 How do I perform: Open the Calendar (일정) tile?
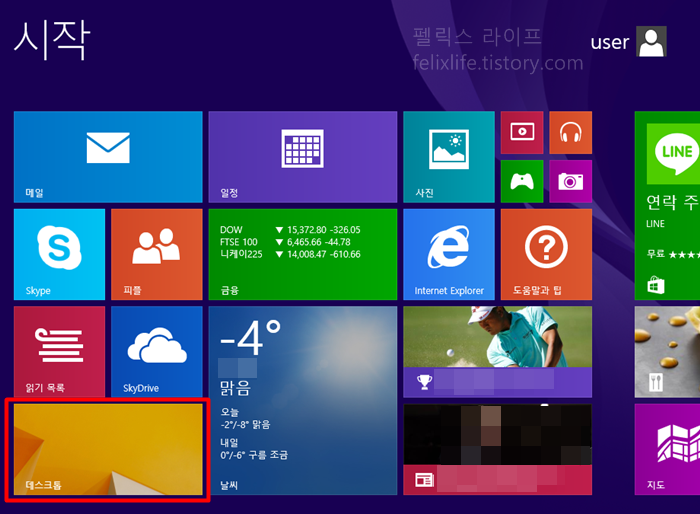pyautogui.click(x=303, y=157)
